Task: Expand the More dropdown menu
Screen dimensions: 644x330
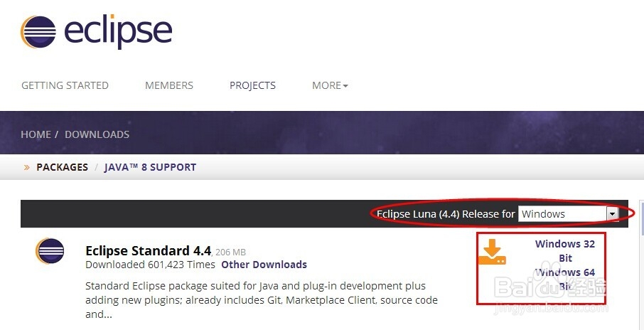Action: click(330, 85)
